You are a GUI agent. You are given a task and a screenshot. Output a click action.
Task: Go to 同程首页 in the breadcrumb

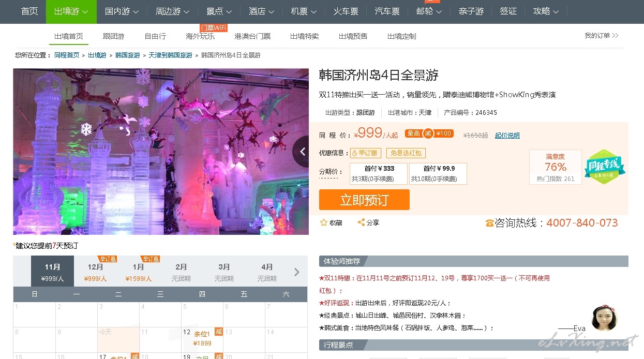67,55
